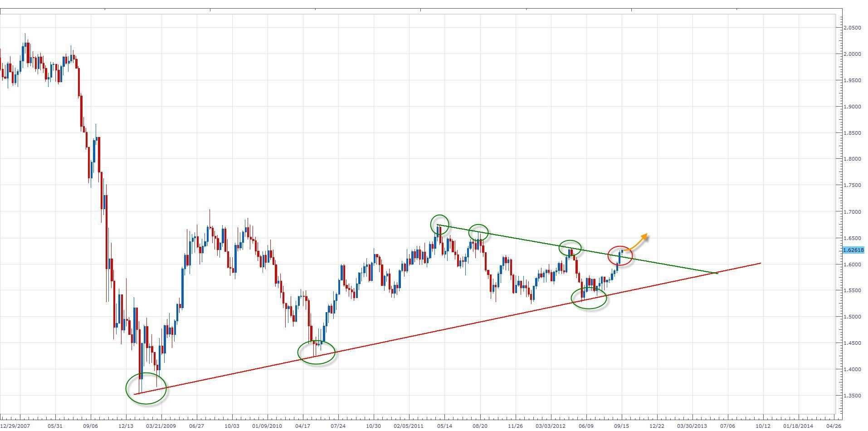The width and height of the screenshot is (868, 431).
Task: Select the 06/09 date axis label
Action: [x=586, y=426]
